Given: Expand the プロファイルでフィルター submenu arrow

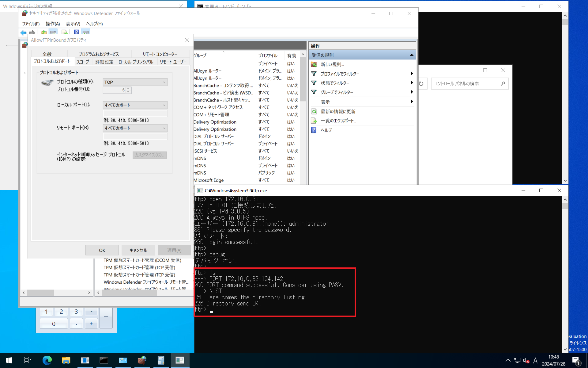Looking at the screenshot, I should click(412, 74).
